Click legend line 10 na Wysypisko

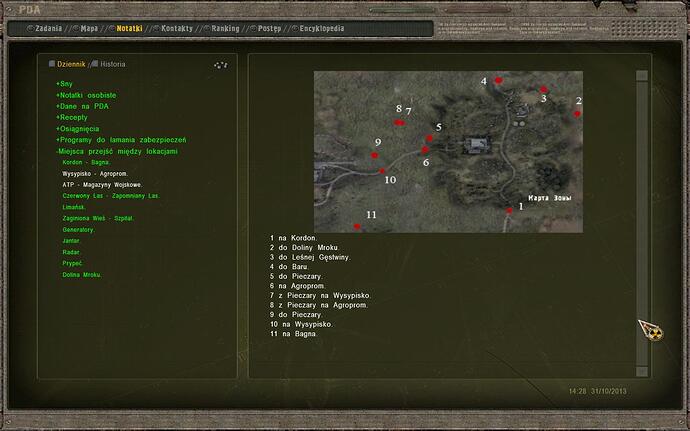pyautogui.click(x=301, y=324)
